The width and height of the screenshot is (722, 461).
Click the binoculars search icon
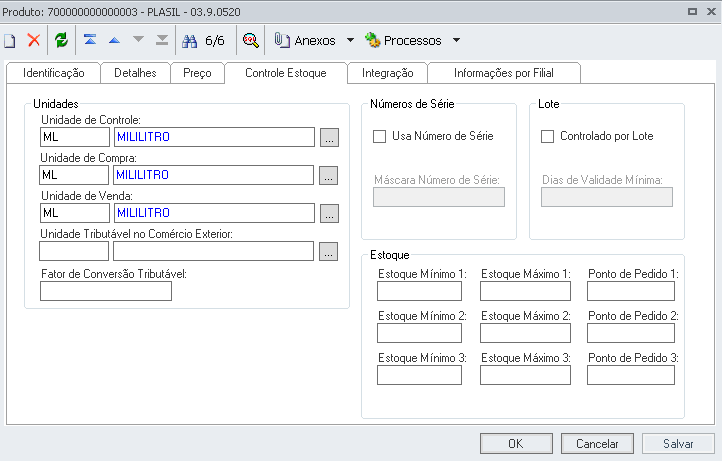190,41
